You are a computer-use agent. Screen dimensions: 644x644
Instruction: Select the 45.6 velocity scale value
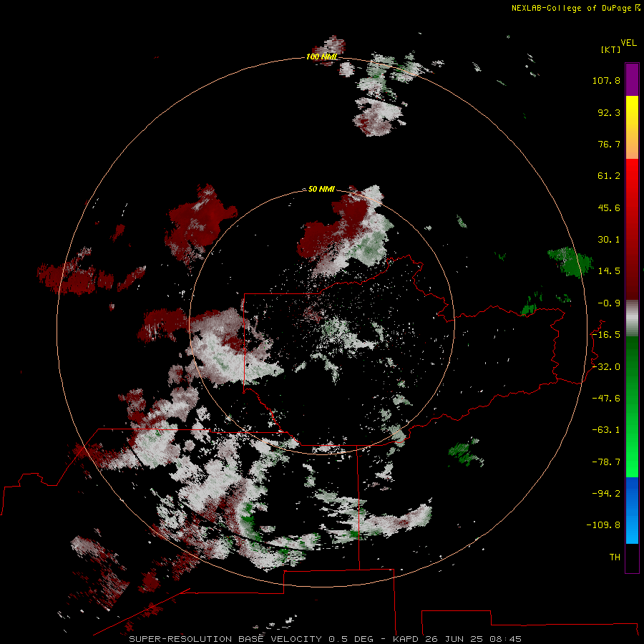[x=609, y=208]
